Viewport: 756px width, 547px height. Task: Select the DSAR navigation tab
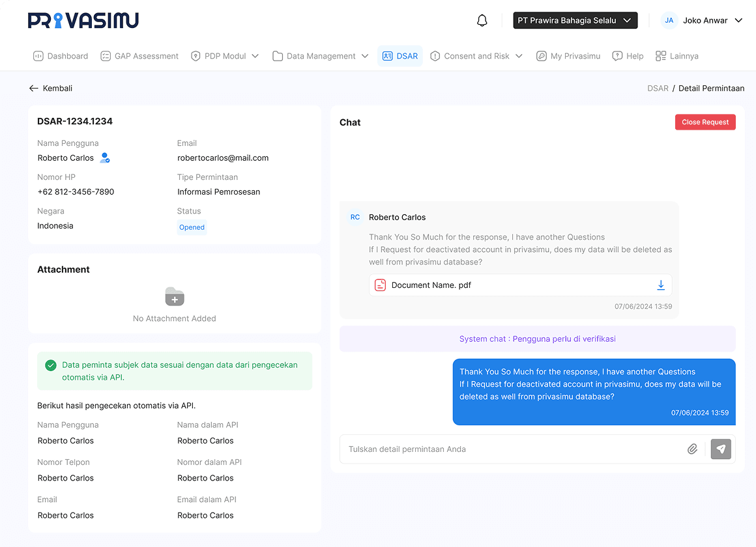(x=400, y=56)
